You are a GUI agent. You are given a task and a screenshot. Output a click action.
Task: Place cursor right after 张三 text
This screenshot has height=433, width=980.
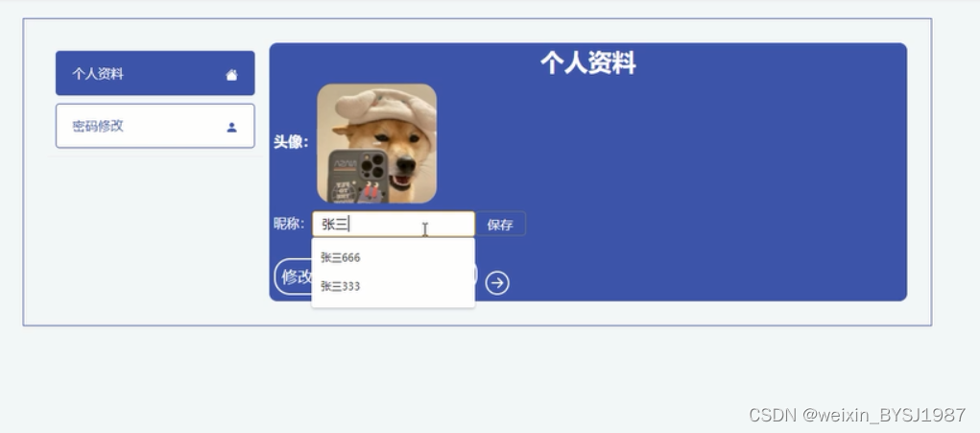point(349,225)
